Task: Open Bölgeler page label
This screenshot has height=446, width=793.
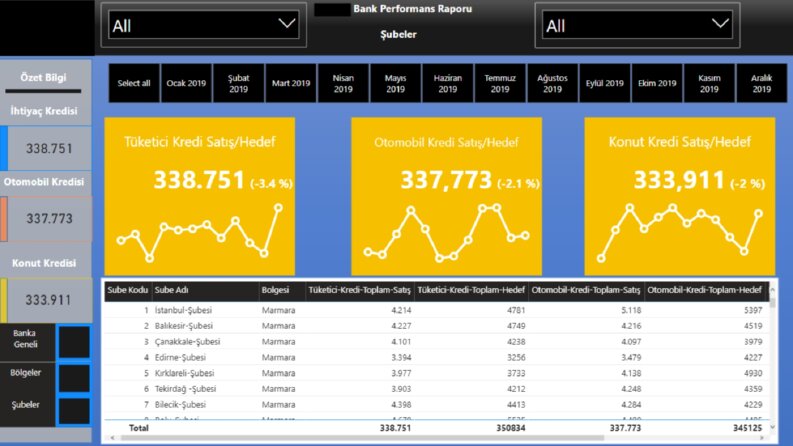Action: pyautogui.click(x=25, y=373)
